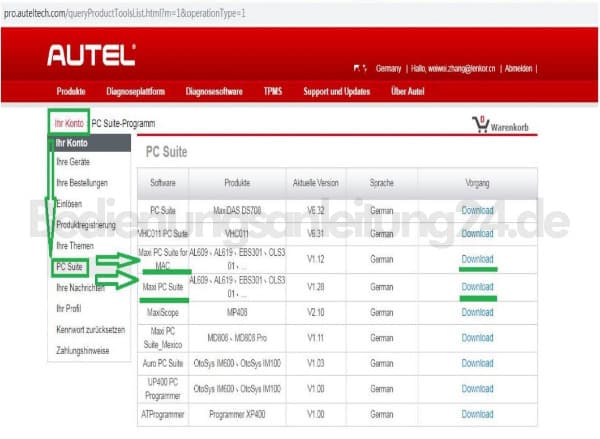
Task: Click the browser address bar URL
Action: pyautogui.click(x=124, y=13)
